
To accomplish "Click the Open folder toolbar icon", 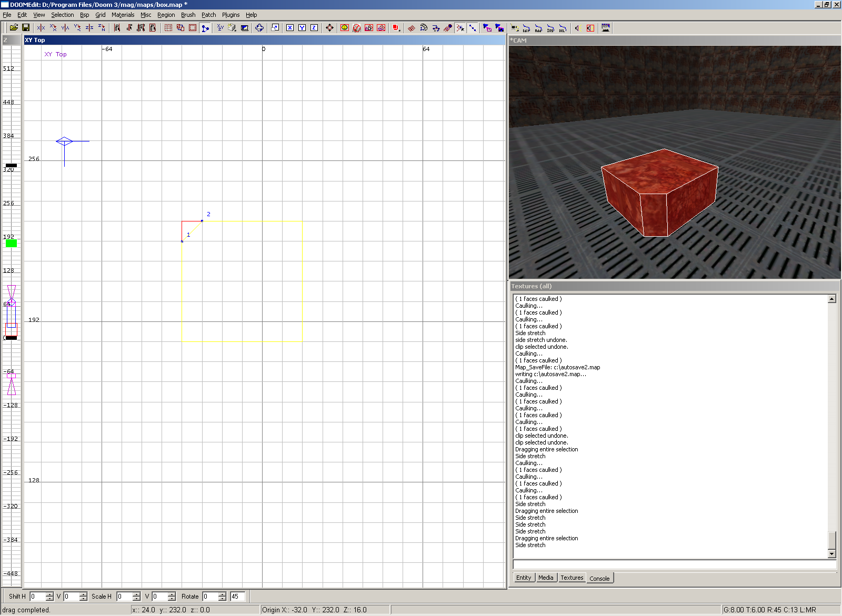I will tap(14, 28).
